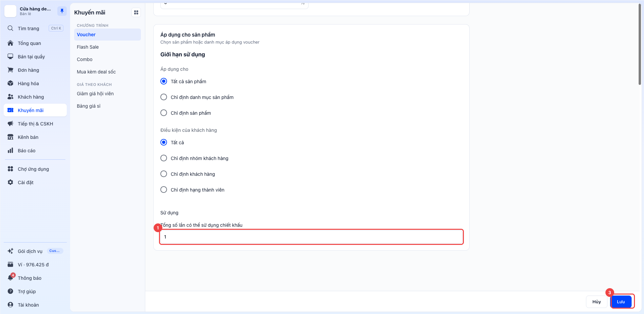Click the Hàng hóa box icon
The image size is (644, 314).
(x=10, y=83)
